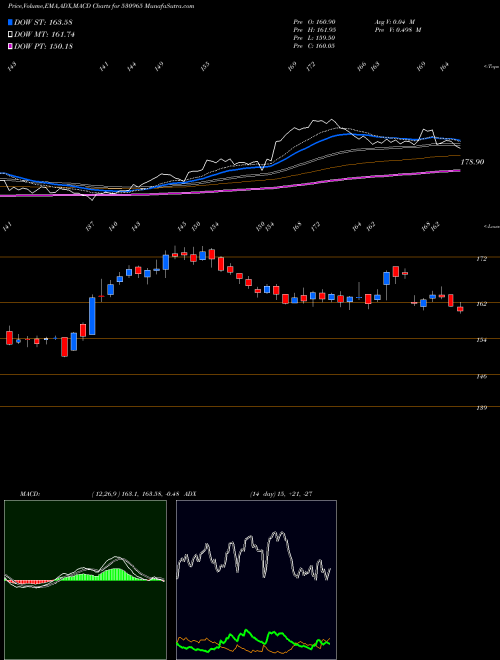Click the 'Pre V: 0.498 M' volume value
Viewport: 500px width, 660px height.
click(x=397, y=30)
